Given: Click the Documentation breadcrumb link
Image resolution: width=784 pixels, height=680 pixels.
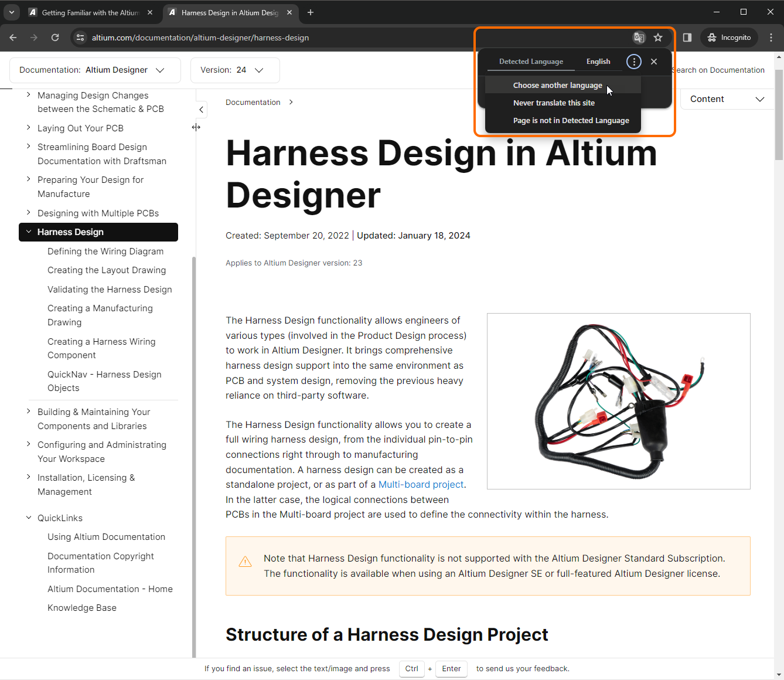Looking at the screenshot, I should point(253,103).
